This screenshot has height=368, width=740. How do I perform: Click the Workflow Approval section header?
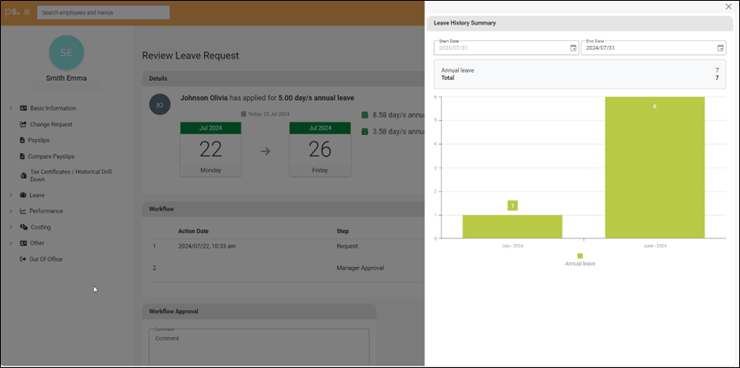[259, 311]
